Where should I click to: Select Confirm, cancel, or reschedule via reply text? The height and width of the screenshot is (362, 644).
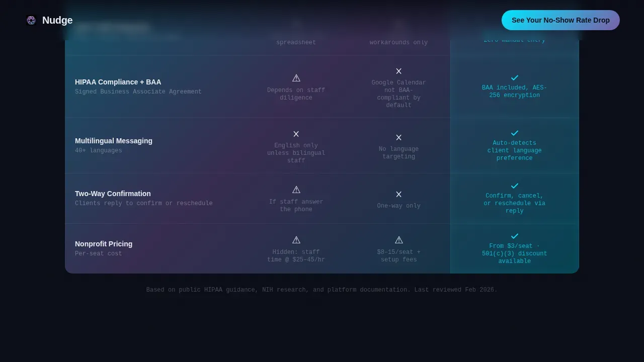pos(515,204)
